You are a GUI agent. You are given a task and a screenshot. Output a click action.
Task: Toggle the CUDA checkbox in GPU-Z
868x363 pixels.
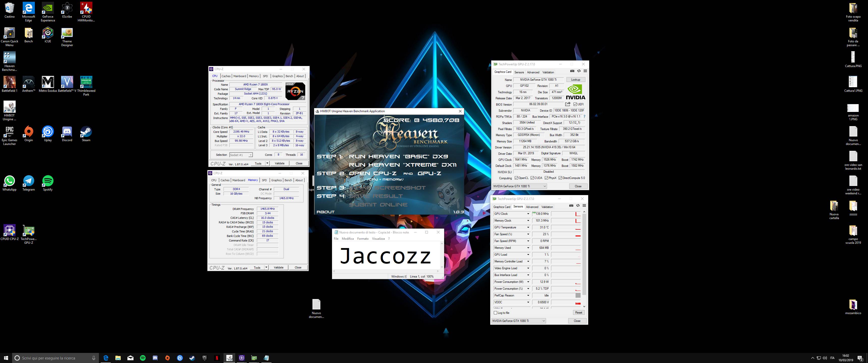tap(532, 178)
